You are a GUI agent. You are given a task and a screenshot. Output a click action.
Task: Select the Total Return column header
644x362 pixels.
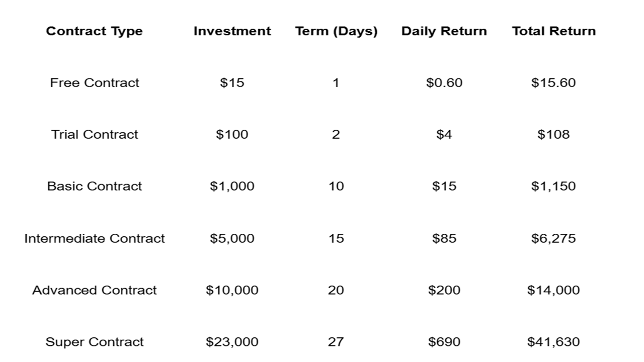point(553,31)
